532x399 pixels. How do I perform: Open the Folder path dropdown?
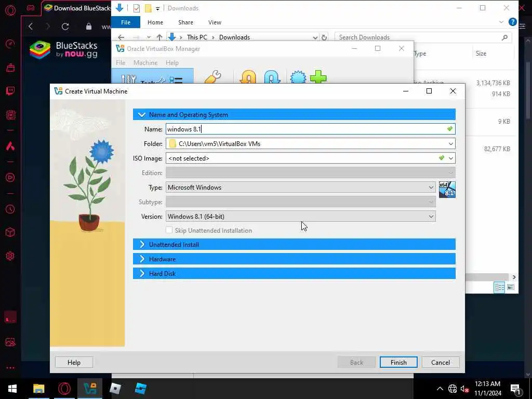[x=450, y=143]
